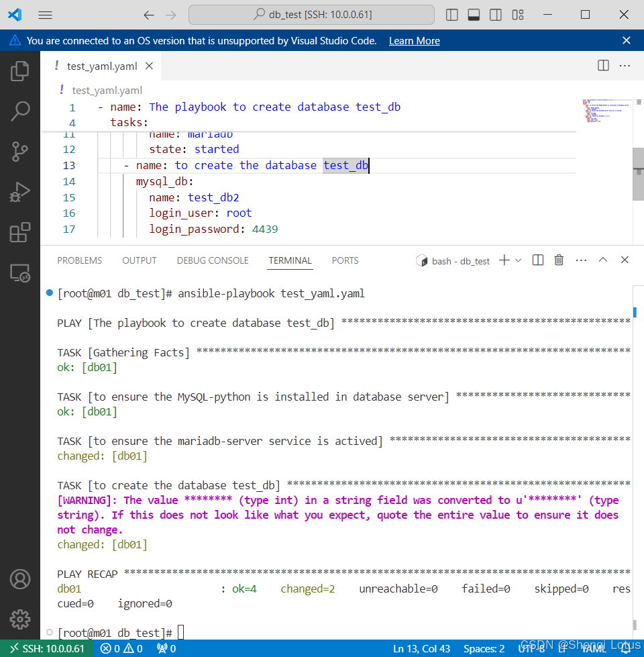Open the Search view in activity bar
Viewport: 644px width, 657px height.
(x=20, y=111)
